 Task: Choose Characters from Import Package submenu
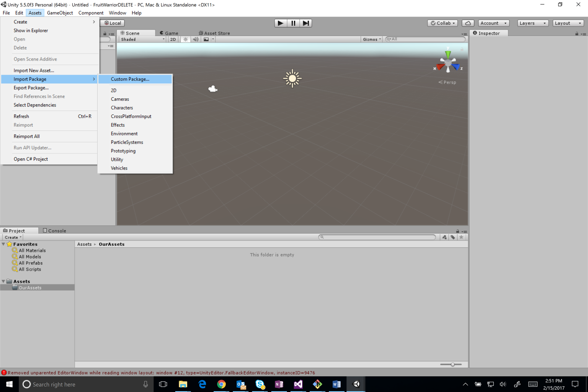(x=122, y=108)
